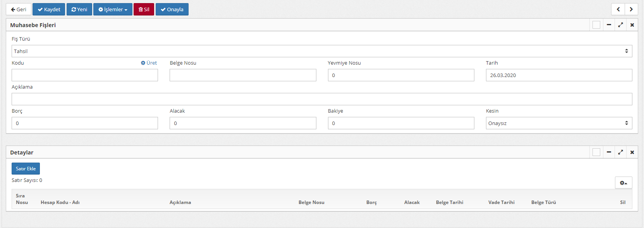Click the next record arrow icon
644x228 pixels.
(631, 9)
